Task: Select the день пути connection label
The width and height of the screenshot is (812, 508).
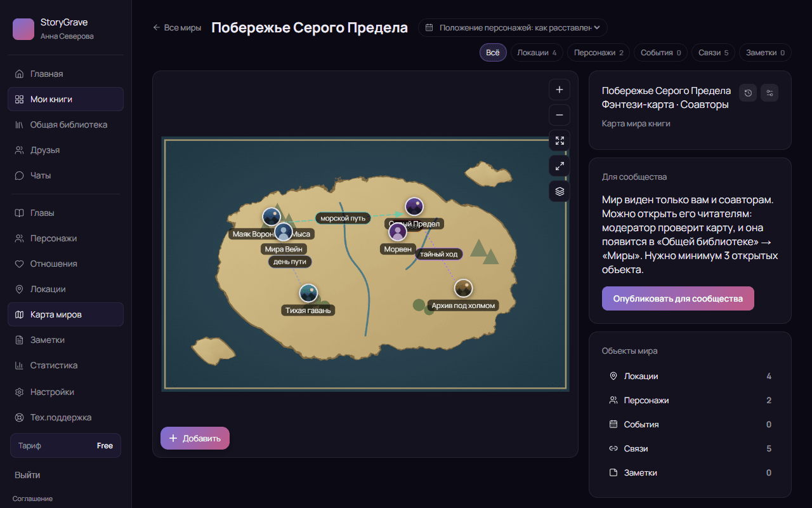Action: point(290,262)
